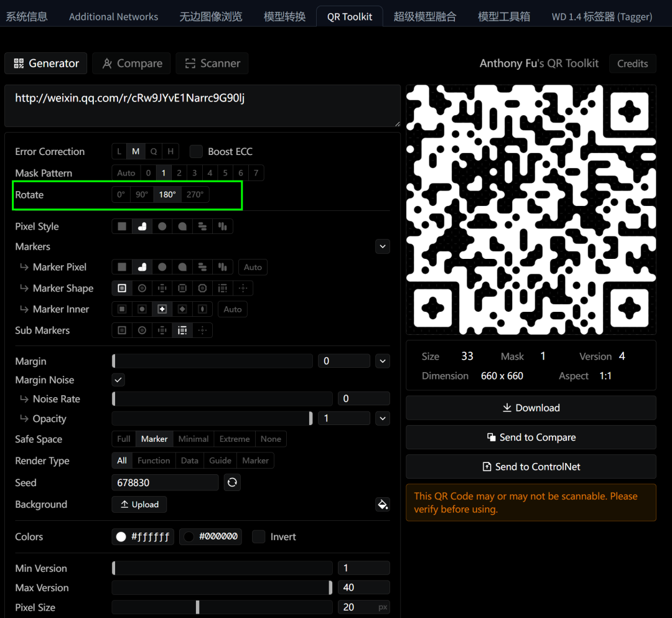Image resolution: width=672 pixels, height=618 pixels.
Task: Set Error Correction level to H
Action: 170,151
